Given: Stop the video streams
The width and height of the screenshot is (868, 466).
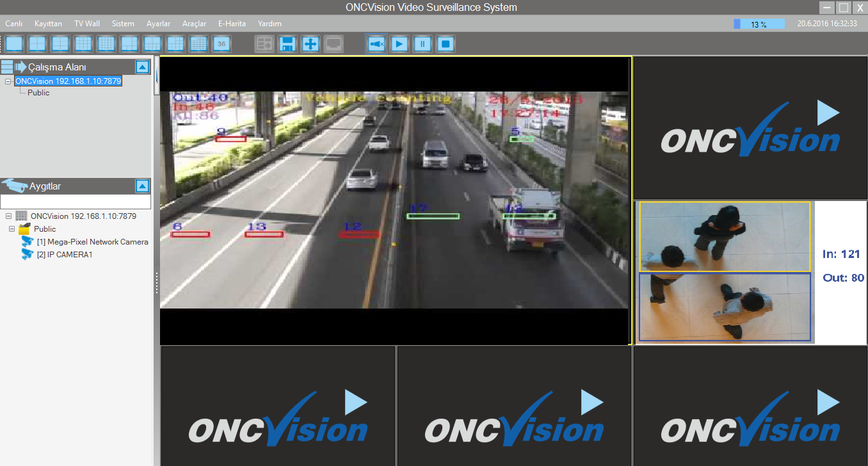Looking at the screenshot, I should [x=446, y=44].
